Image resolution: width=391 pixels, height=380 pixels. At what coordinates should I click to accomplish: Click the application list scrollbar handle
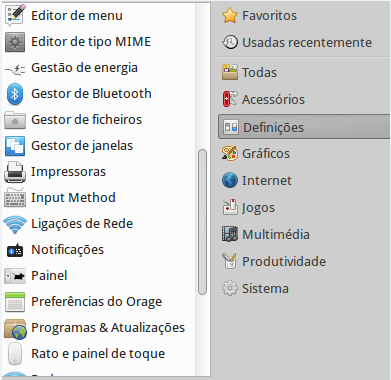202,222
